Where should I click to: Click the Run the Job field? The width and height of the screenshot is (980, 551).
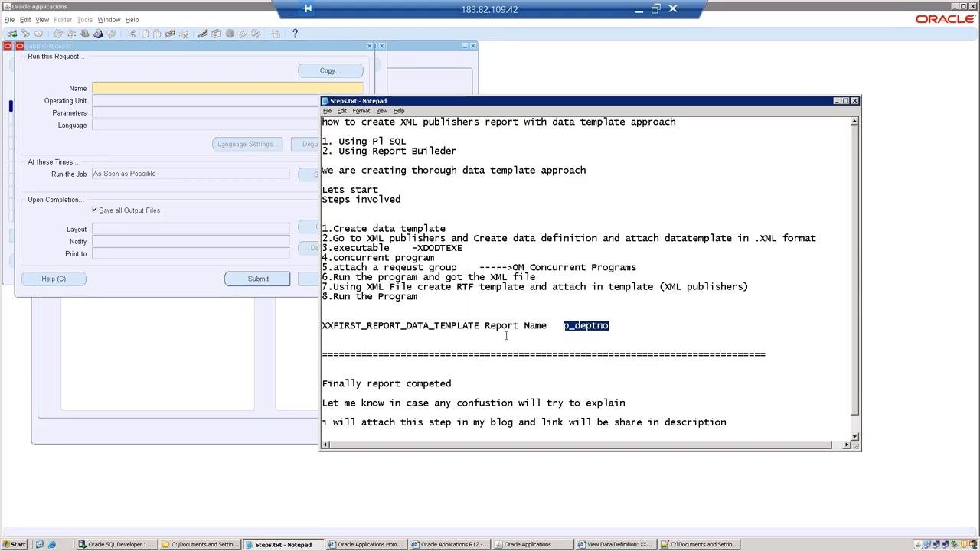[x=191, y=174]
